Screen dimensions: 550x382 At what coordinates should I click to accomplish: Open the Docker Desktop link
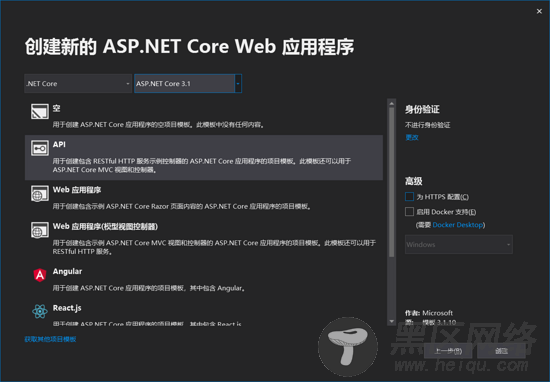pos(458,225)
